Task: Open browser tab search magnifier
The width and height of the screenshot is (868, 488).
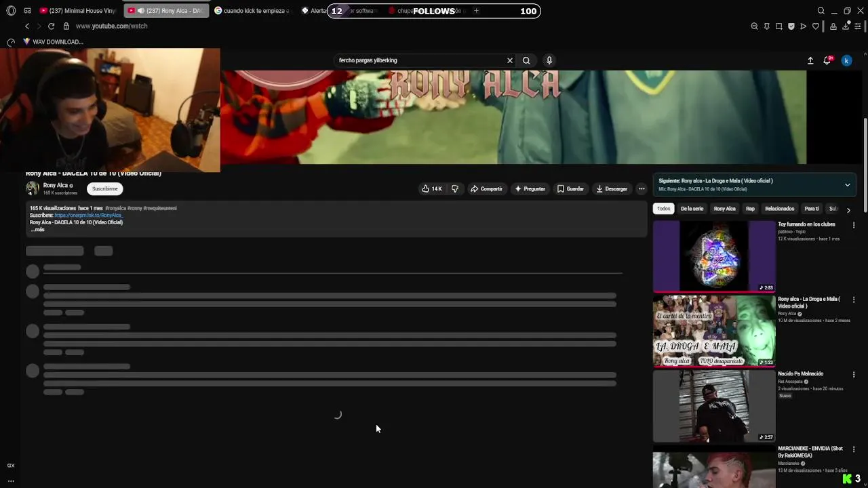Action: pyautogui.click(x=821, y=11)
